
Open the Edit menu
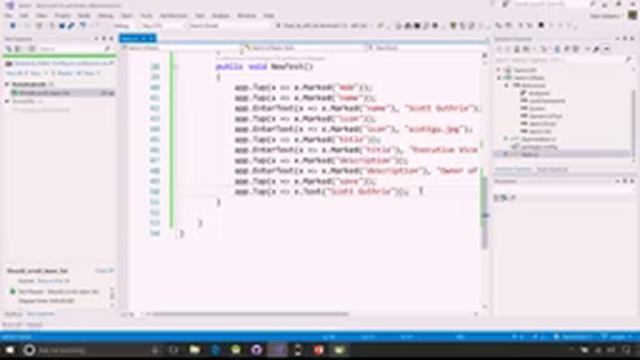[24, 16]
